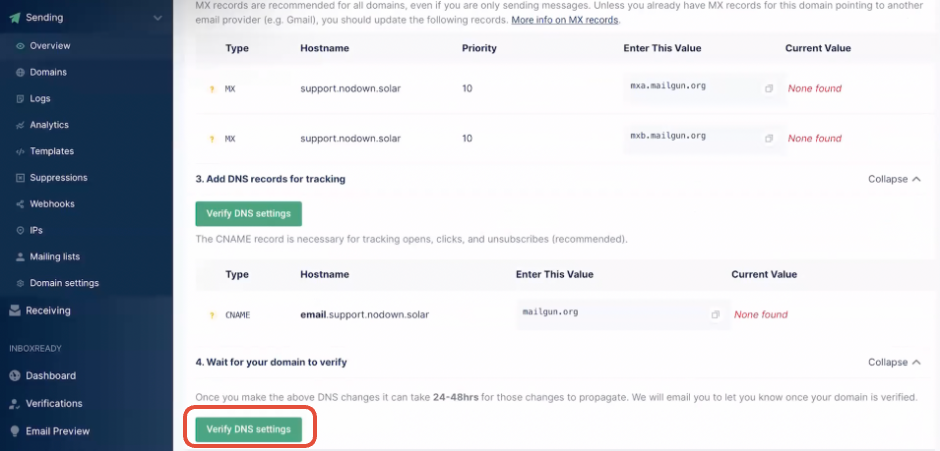Copy the mxb.mailgun.org value
Viewport: 940px width, 451px height.
[x=769, y=138]
